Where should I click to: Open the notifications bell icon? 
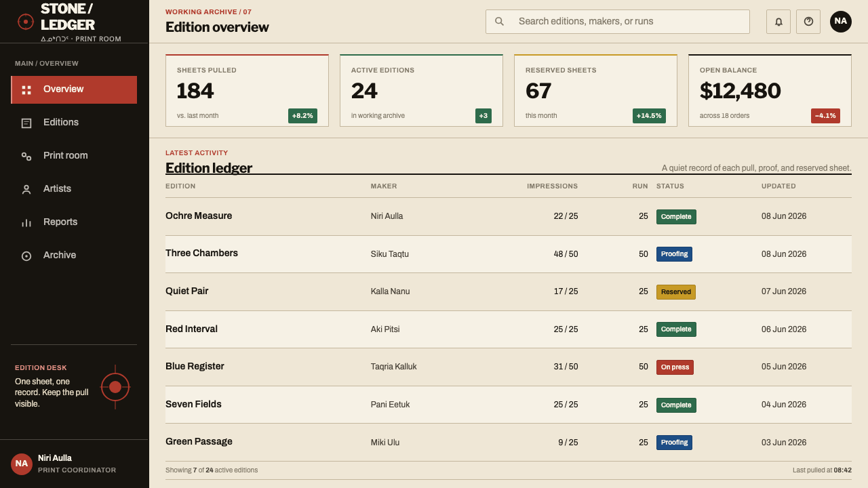pyautogui.click(x=778, y=22)
